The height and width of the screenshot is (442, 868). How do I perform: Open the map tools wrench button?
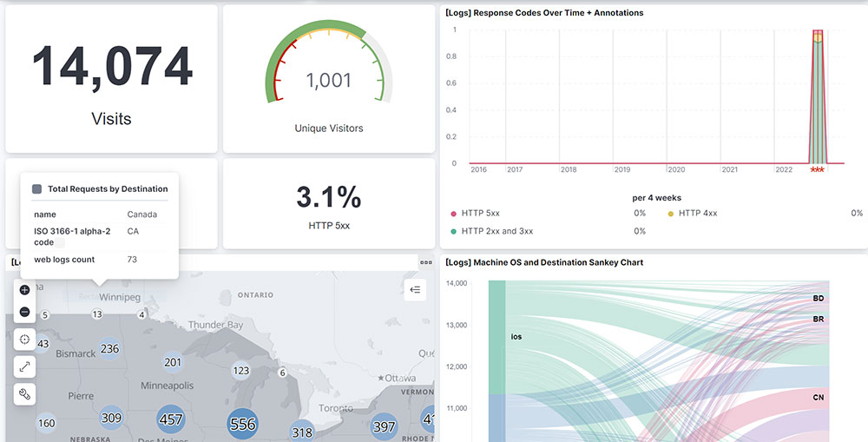pos(24,394)
